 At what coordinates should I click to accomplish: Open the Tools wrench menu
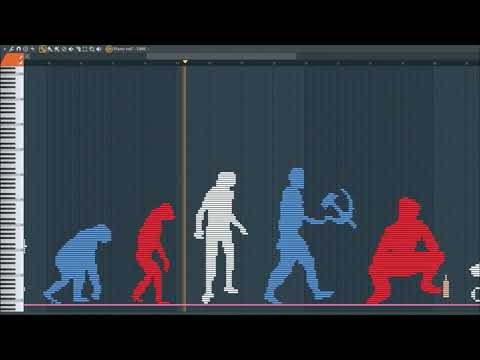(12, 49)
